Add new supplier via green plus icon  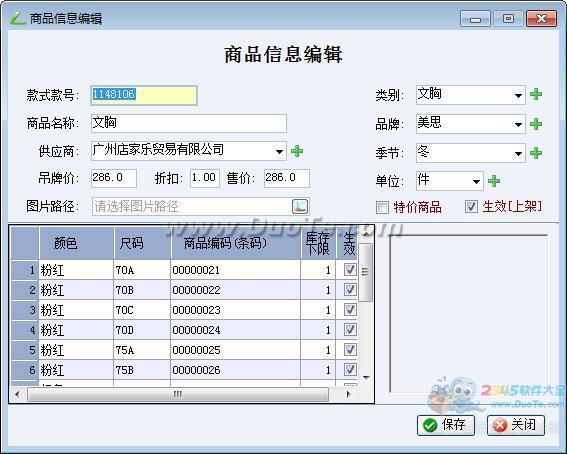coord(297,151)
